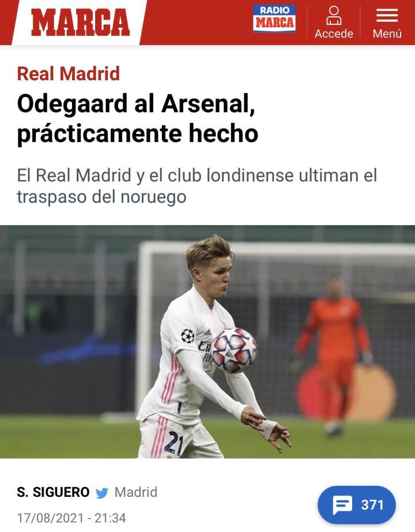Select the Accede text label
415x532 pixels.
coord(334,33)
